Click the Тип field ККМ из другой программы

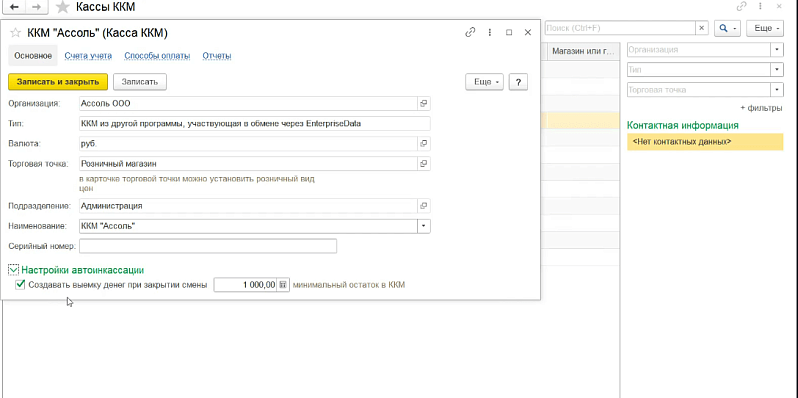(x=255, y=124)
